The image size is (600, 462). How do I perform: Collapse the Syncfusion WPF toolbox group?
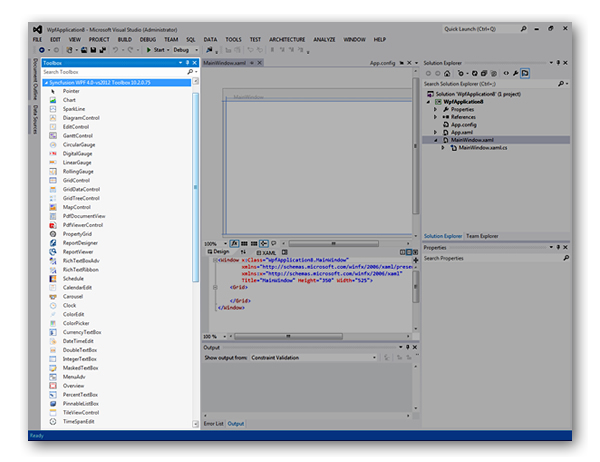point(46,82)
